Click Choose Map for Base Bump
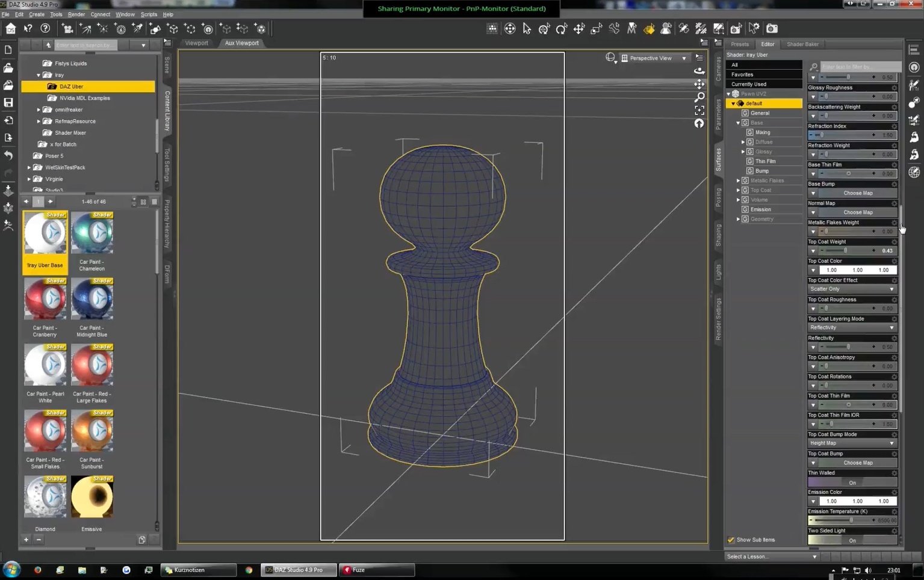 857,193
